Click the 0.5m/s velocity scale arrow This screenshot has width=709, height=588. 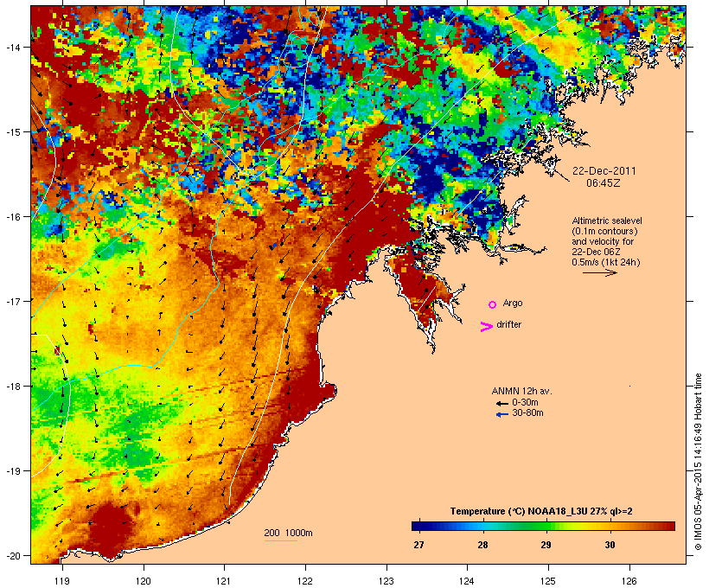pos(600,272)
